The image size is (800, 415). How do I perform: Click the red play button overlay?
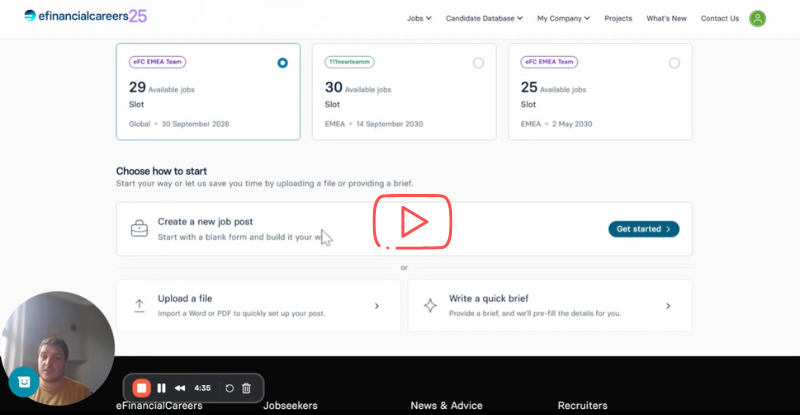[412, 222]
